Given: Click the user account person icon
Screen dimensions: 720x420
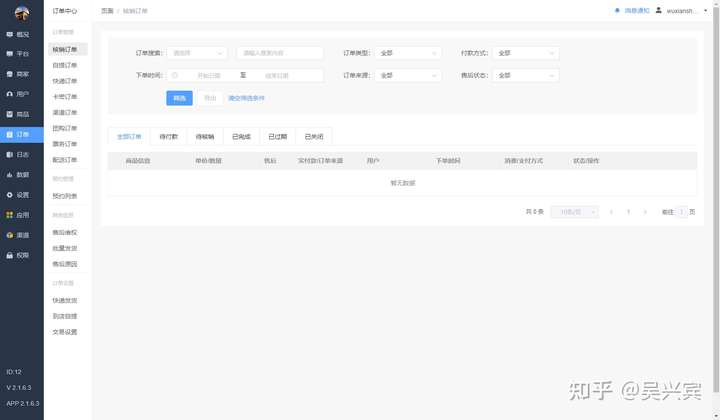Looking at the screenshot, I should [658, 11].
